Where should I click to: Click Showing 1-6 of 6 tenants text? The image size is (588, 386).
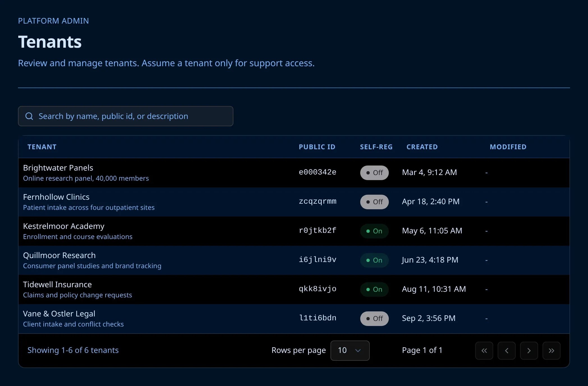73,350
